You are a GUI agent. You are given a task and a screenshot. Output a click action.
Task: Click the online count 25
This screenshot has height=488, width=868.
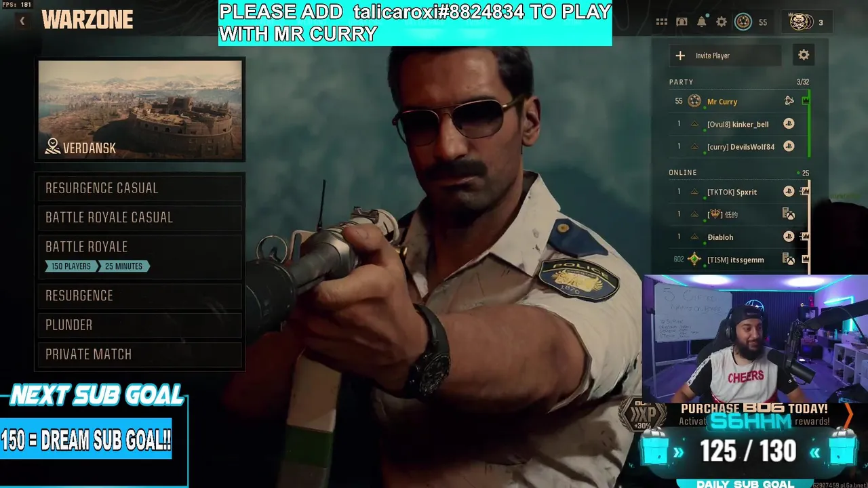point(805,173)
